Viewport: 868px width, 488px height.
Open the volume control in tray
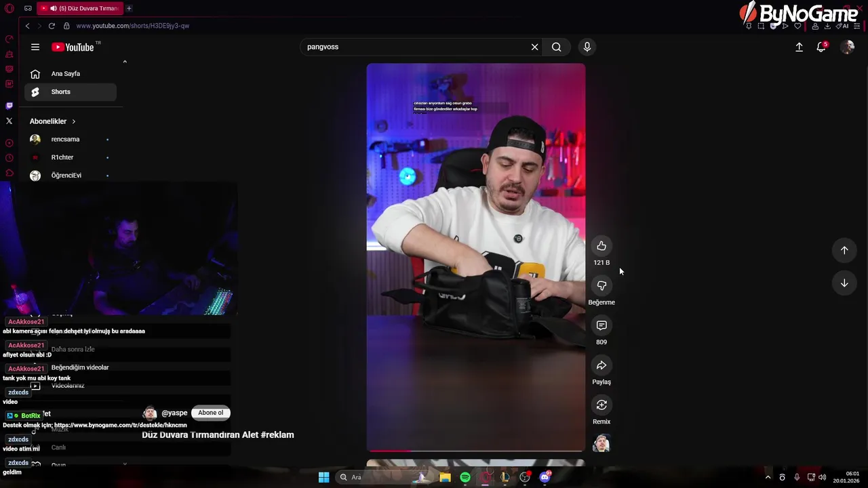pyautogui.click(x=823, y=477)
